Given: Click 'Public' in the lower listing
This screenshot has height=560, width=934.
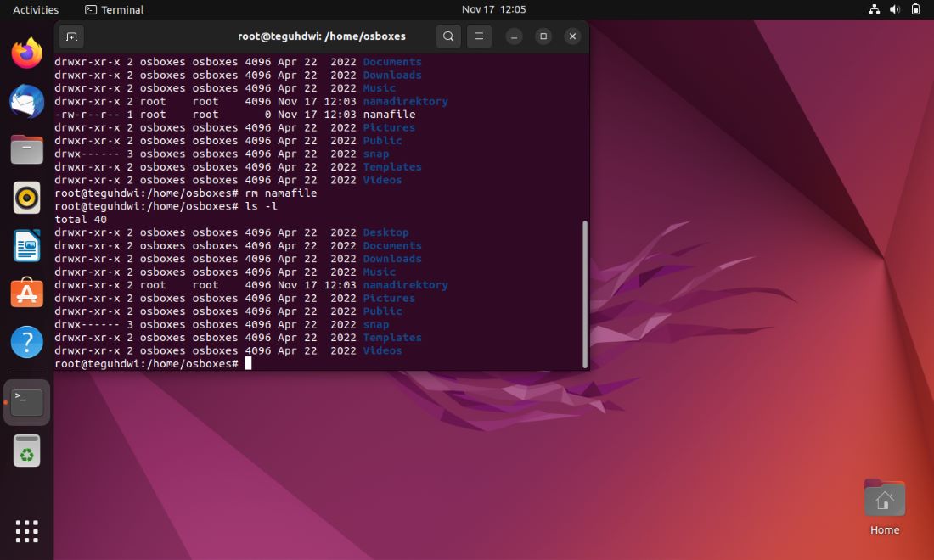Looking at the screenshot, I should pyautogui.click(x=382, y=311).
